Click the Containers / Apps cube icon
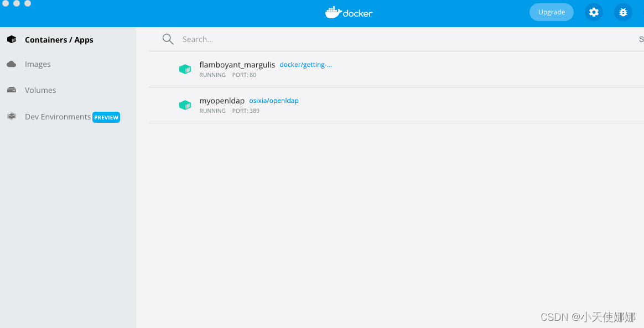The image size is (644, 328). coord(12,40)
